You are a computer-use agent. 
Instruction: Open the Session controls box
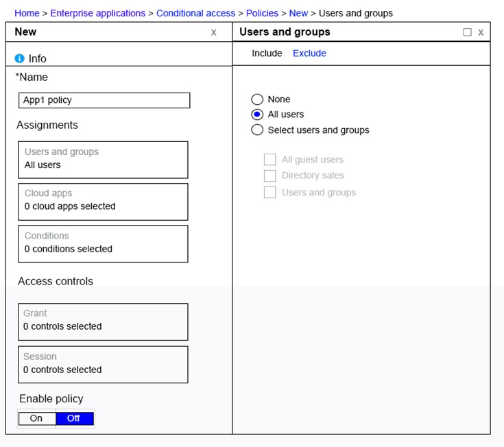click(103, 365)
